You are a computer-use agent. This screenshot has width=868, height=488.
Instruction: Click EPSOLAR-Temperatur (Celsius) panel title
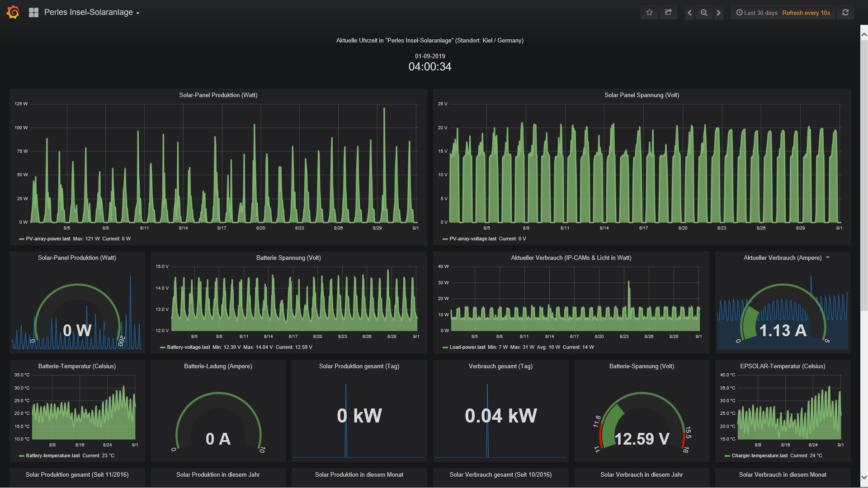[x=782, y=366]
